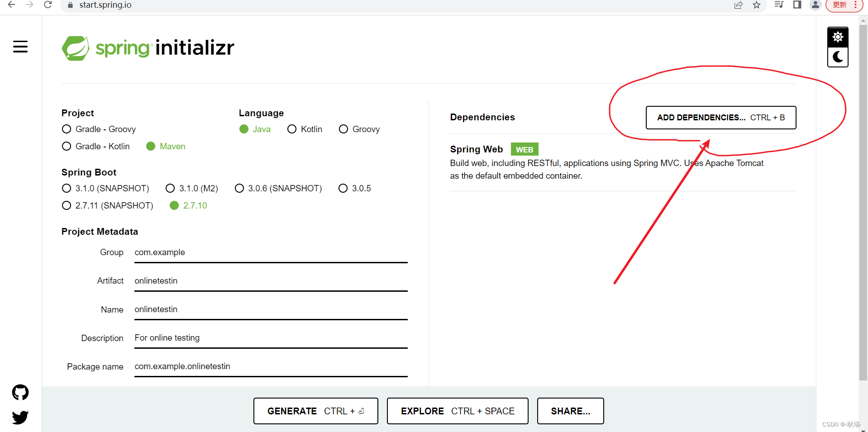Click ADD DEPENDENCIES button
This screenshot has width=868, height=432.
click(721, 118)
